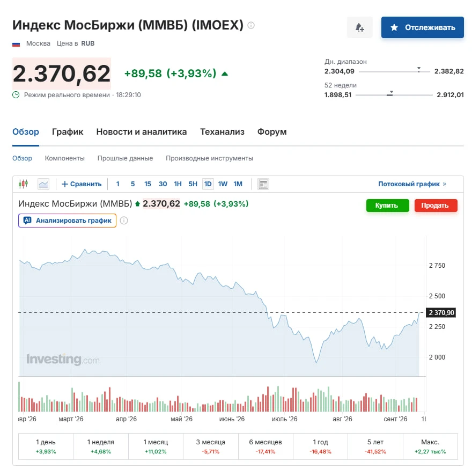Select the 1 день period box
472x476 pixels.
pos(46,446)
